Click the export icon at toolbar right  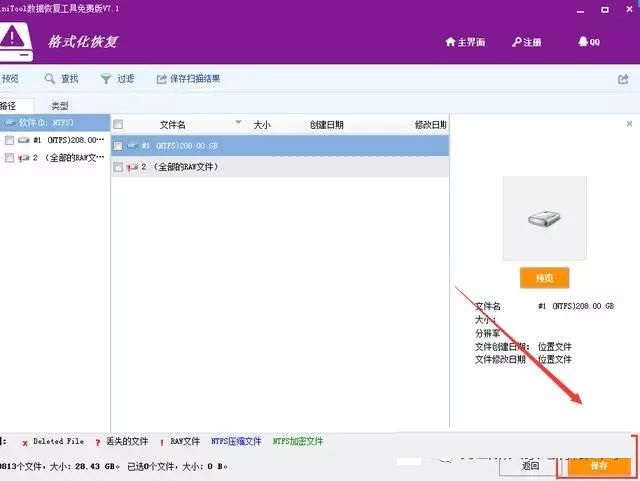[x=623, y=79]
